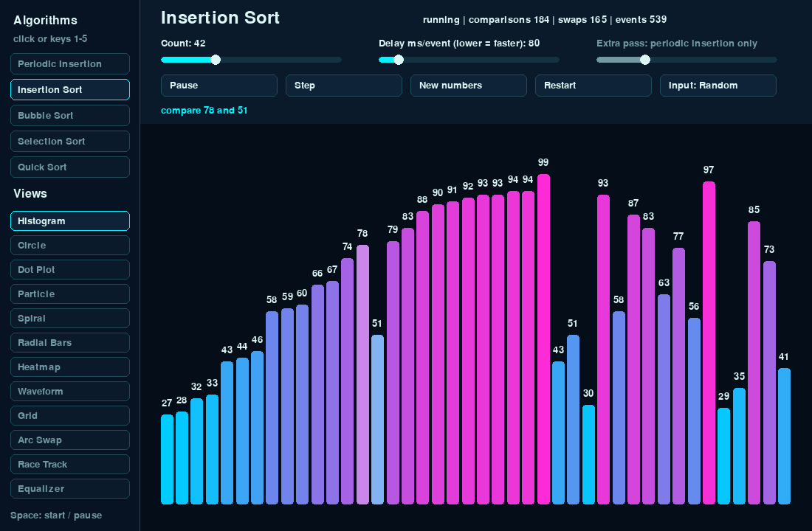Click the bar labeled 88

(422, 357)
